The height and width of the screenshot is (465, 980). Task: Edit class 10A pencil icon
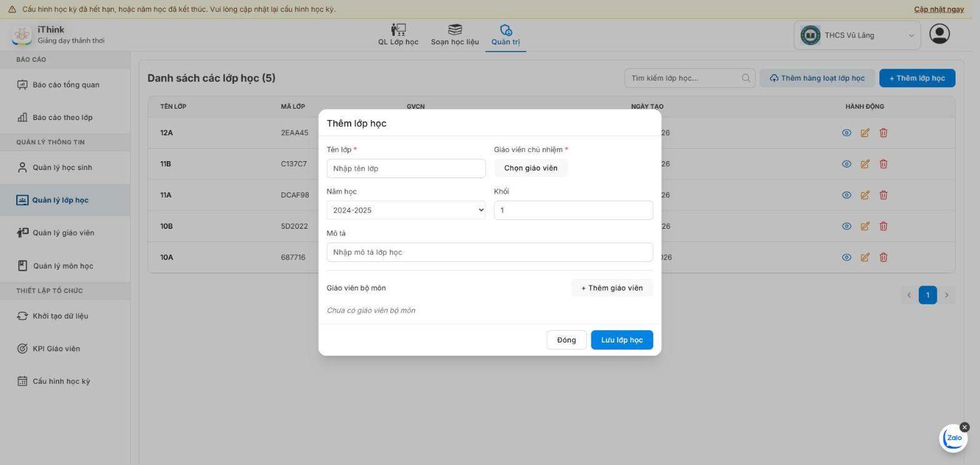coord(865,257)
